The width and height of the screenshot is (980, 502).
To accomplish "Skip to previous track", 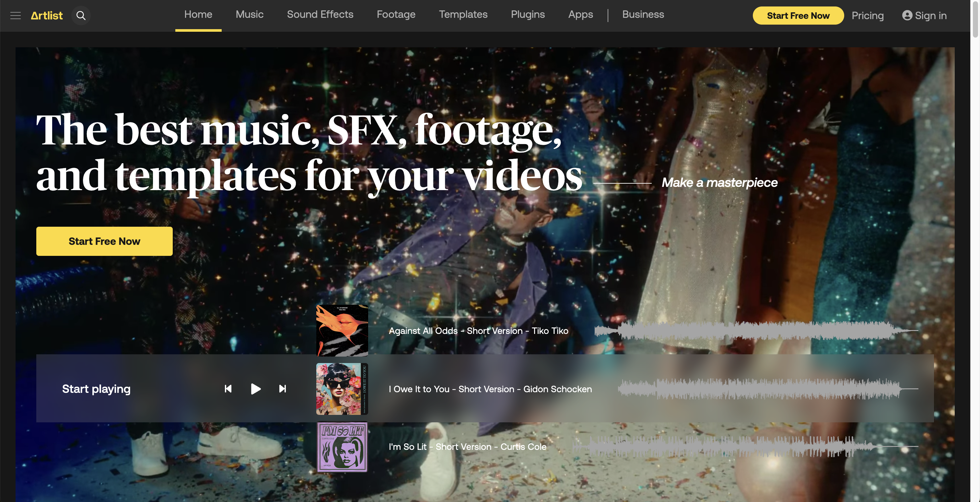I will tap(228, 389).
